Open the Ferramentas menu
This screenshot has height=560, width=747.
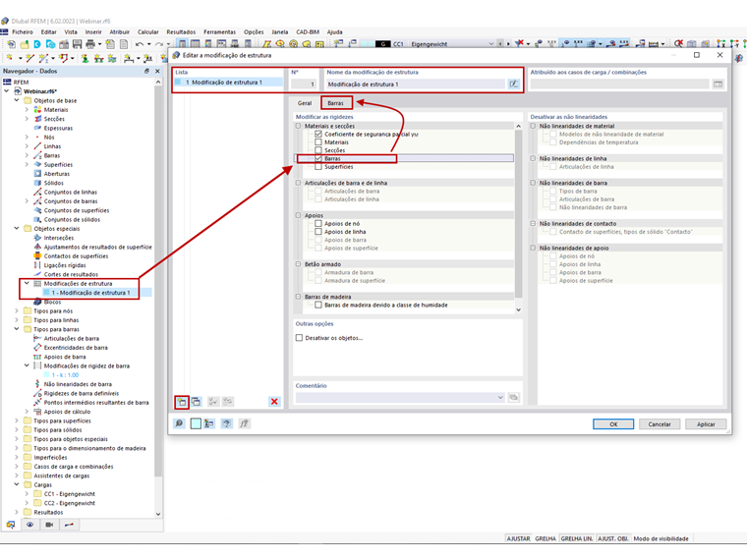coord(219,31)
